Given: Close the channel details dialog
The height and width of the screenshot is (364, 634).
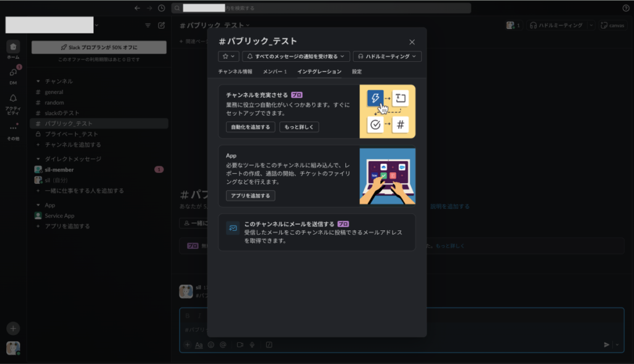Looking at the screenshot, I should (x=412, y=42).
